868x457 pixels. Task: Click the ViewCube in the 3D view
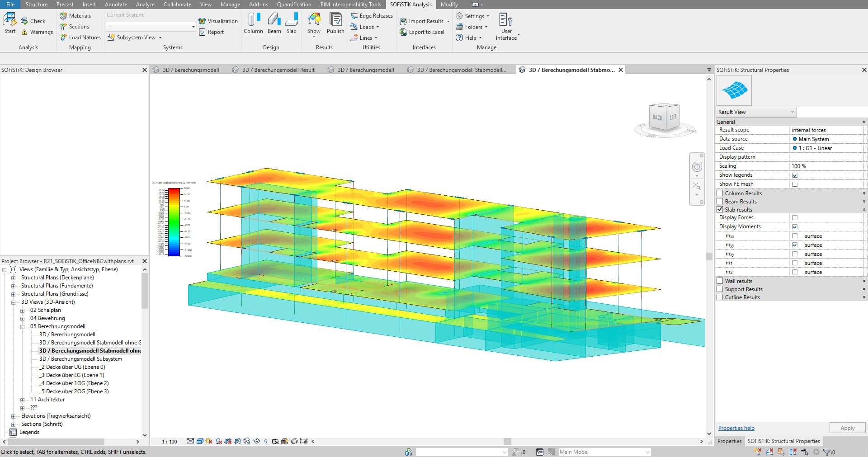(x=665, y=118)
